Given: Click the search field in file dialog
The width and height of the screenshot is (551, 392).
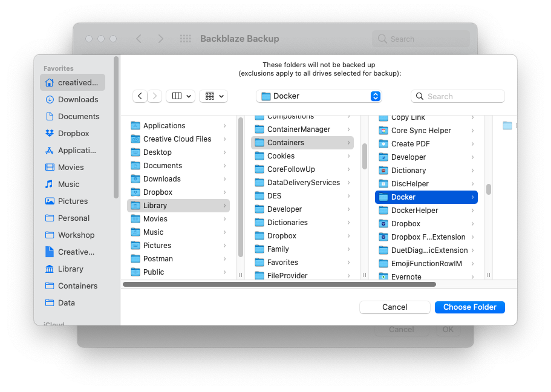Looking at the screenshot, I should pyautogui.click(x=458, y=96).
